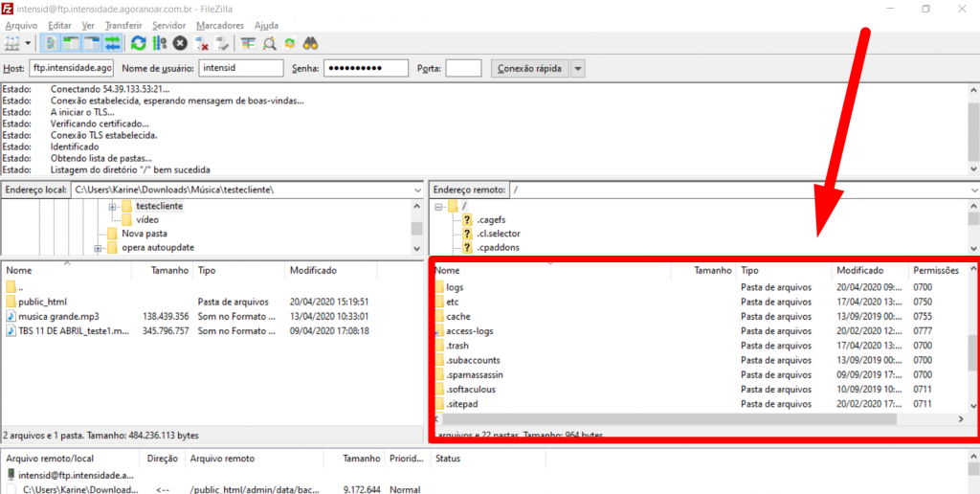980x494 pixels.
Task: Open the Marcadores menu
Action: click(220, 25)
